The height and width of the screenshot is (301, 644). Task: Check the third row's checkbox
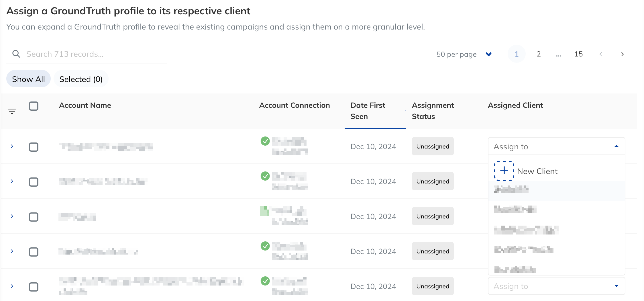[x=34, y=217]
